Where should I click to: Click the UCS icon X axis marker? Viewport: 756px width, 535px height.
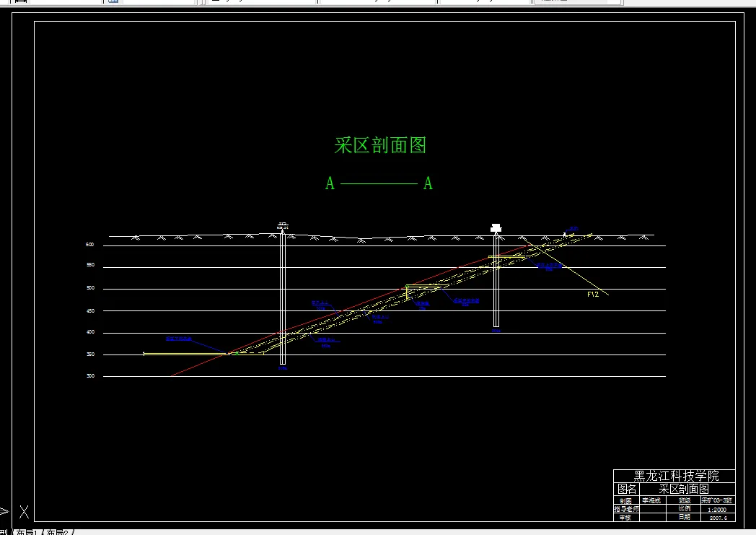[x=24, y=512]
